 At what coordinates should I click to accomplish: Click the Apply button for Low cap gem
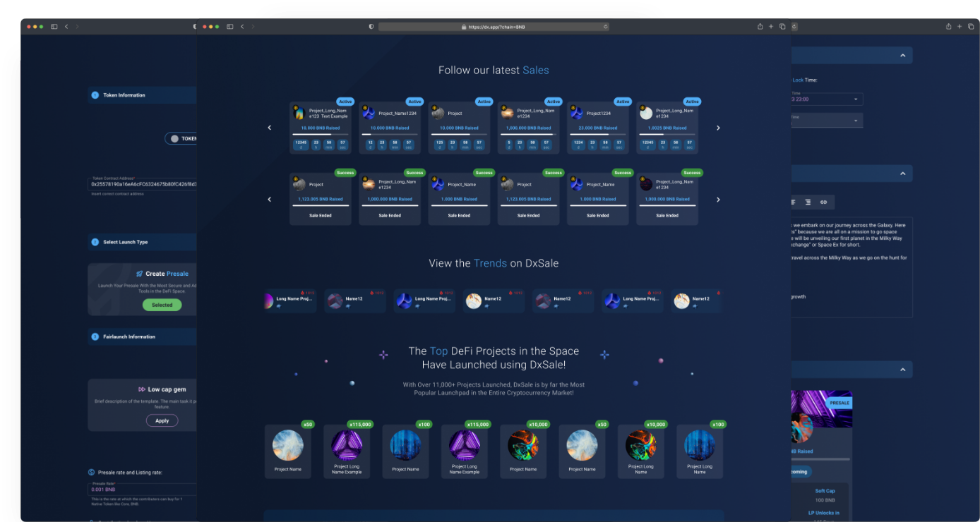pyautogui.click(x=162, y=420)
